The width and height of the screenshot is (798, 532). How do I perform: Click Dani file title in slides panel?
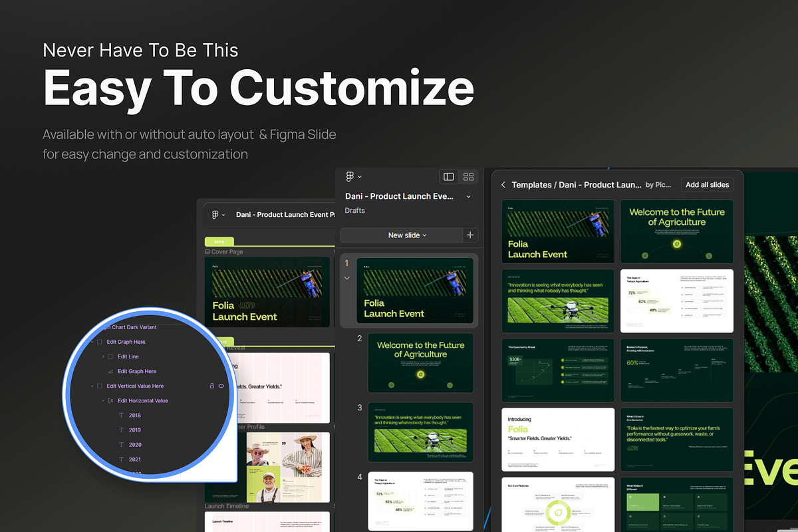click(400, 197)
